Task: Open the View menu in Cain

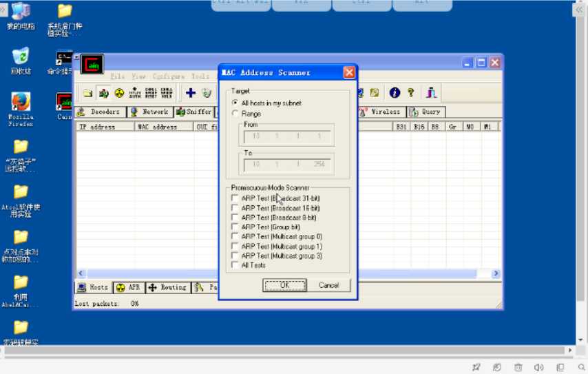Action: click(138, 76)
